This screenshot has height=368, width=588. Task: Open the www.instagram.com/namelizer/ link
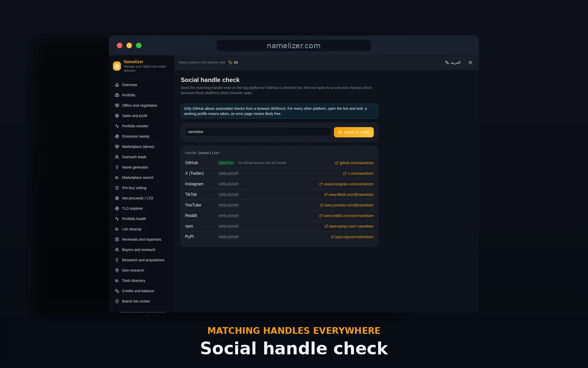pos(347,184)
